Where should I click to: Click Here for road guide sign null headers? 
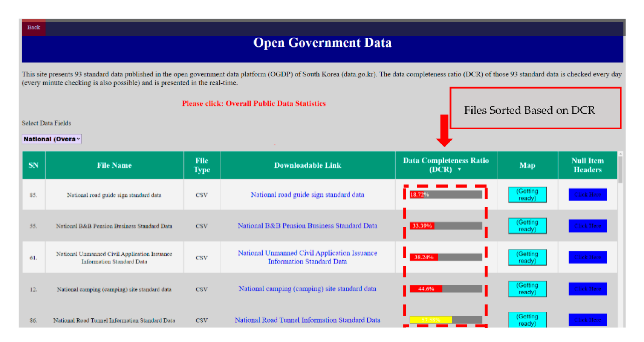(587, 195)
